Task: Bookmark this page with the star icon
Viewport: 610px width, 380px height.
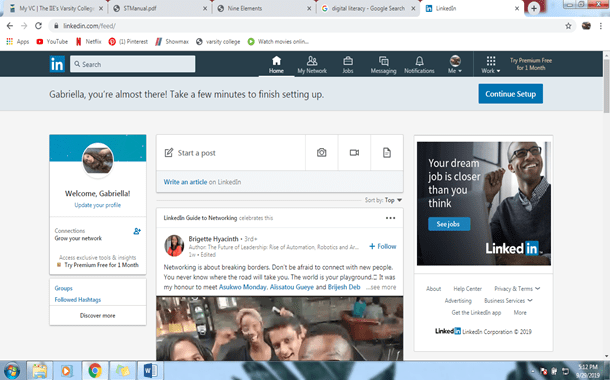Action: (x=568, y=26)
